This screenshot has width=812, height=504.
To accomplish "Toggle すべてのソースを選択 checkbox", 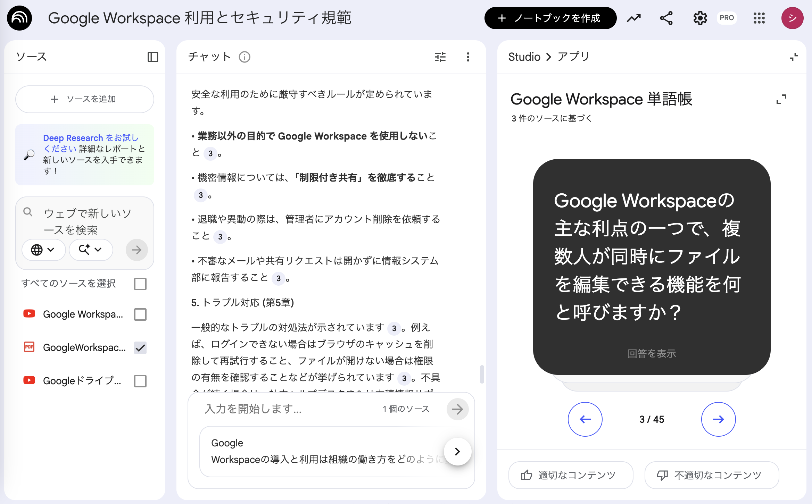I will [x=140, y=284].
